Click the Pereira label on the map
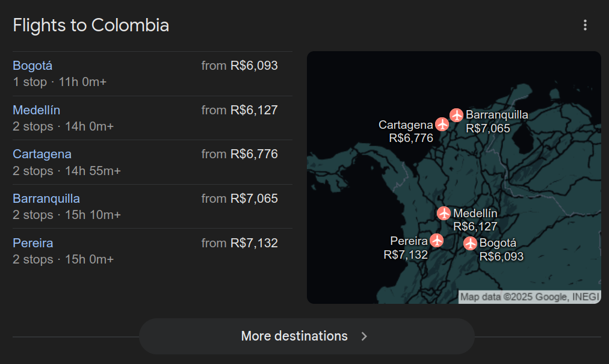 click(409, 241)
